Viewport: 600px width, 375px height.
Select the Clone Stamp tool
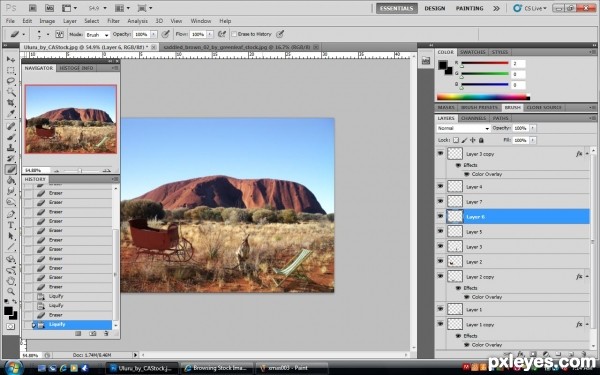pos(11,148)
